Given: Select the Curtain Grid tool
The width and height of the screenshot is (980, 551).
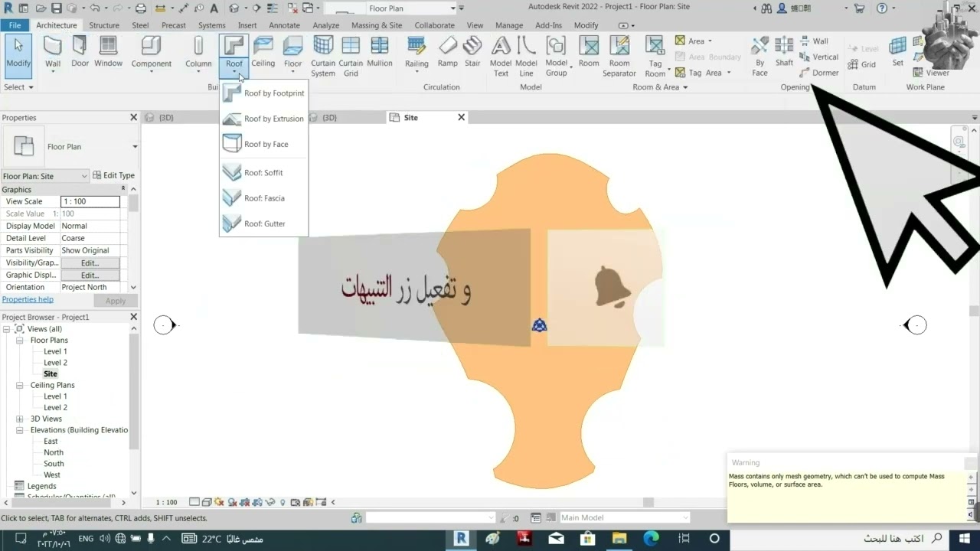Looking at the screenshot, I should click(x=351, y=57).
